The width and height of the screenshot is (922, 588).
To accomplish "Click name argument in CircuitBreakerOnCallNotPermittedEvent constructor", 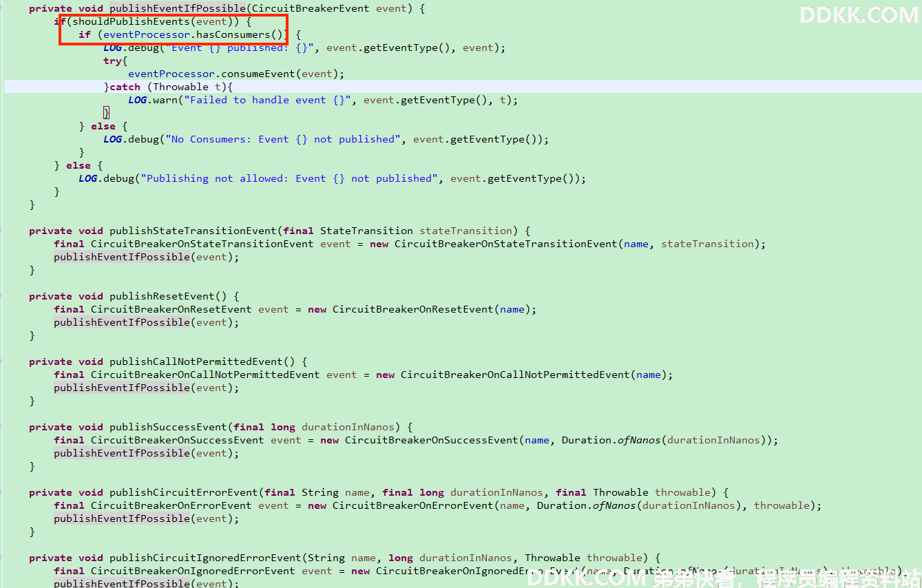I will pyautogui.click(x=649, y=375).
